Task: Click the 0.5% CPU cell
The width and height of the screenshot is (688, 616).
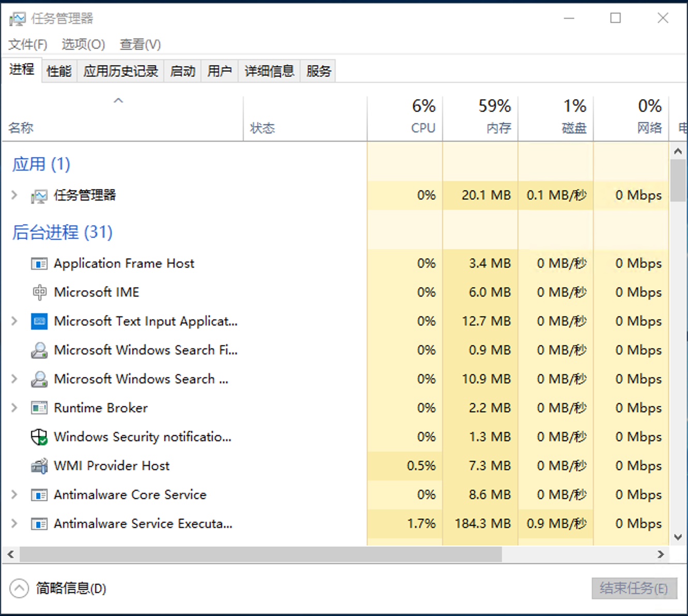Action: point(405,466)
